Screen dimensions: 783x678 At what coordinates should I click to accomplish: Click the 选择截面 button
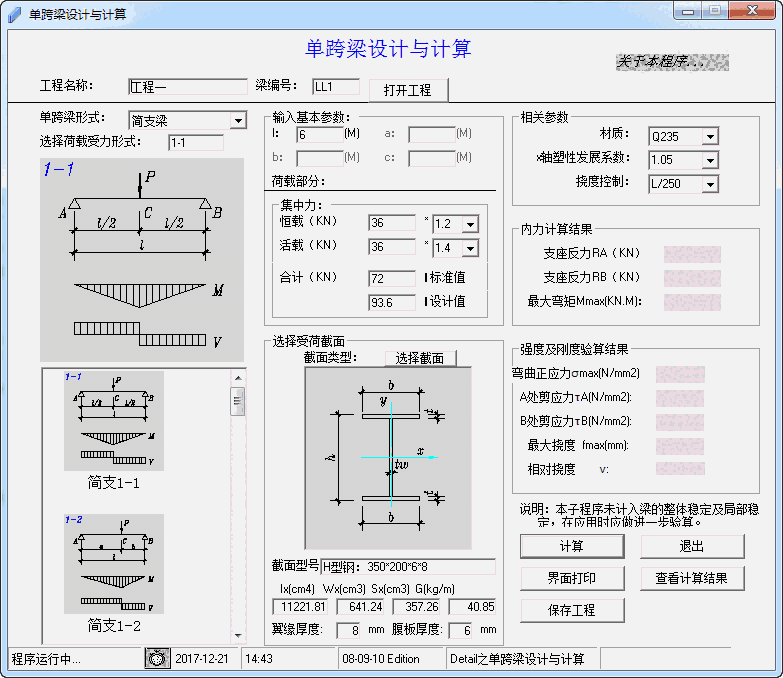[x=420, y=358]
